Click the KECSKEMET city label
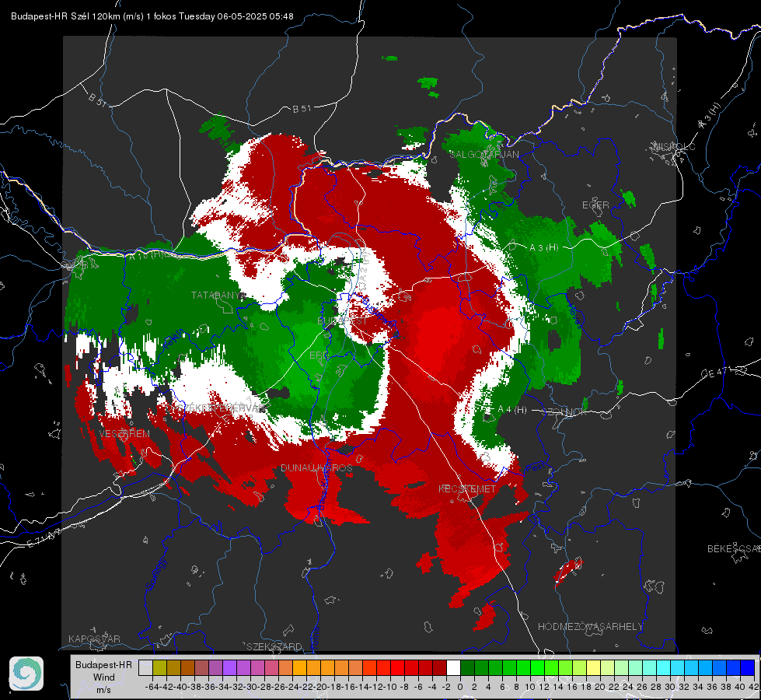Viewport: 761px width, 700px height. pos(467,488)
